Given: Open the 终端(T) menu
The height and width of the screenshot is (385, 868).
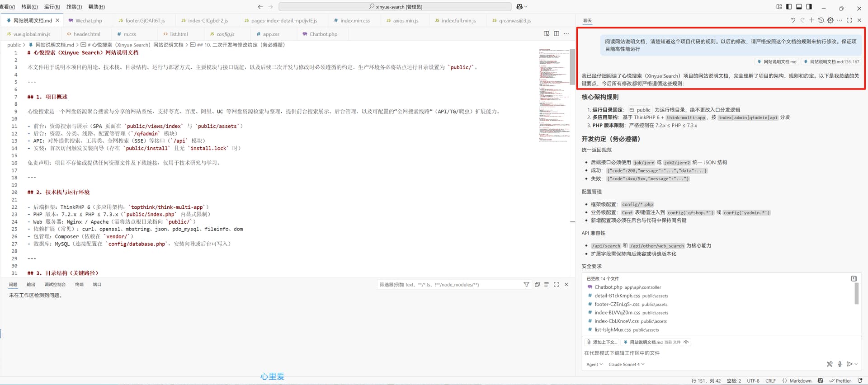Looking at the screenshot, I should [x=74, y=7].
